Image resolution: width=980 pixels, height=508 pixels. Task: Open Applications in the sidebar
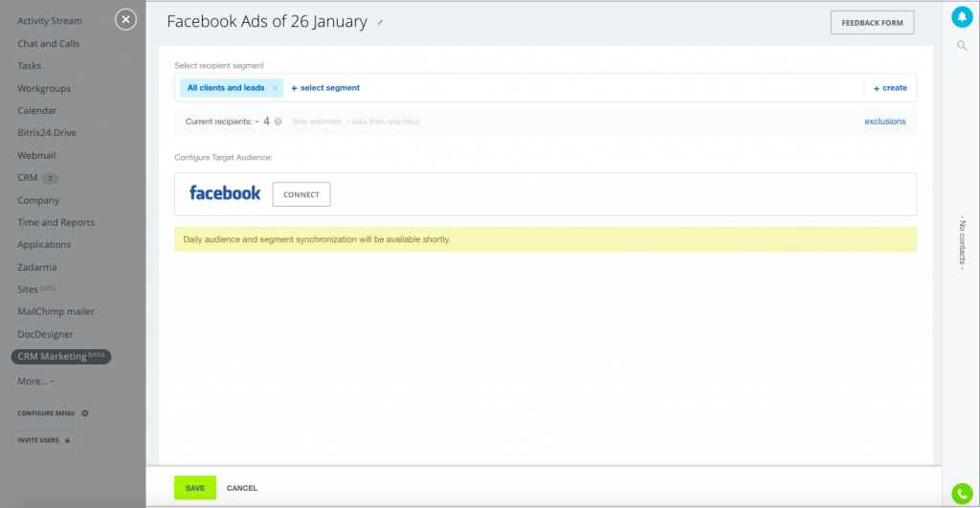pyautogui.click(x=44, y=244)
